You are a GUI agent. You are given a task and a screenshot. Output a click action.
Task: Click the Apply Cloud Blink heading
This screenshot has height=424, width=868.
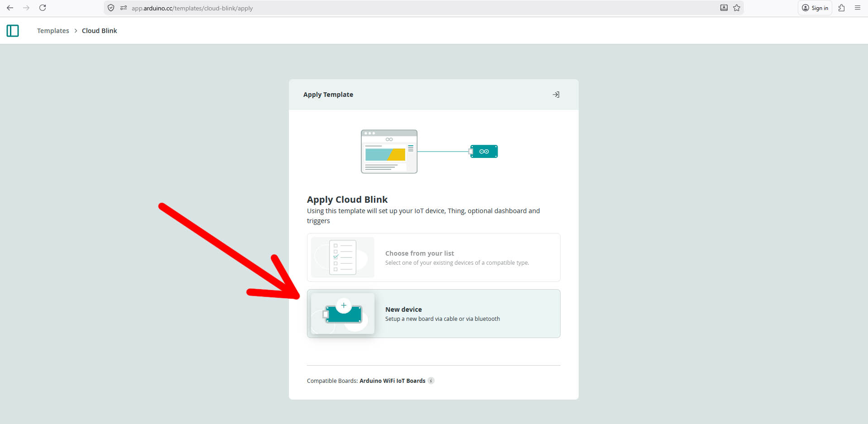point(347,200)
